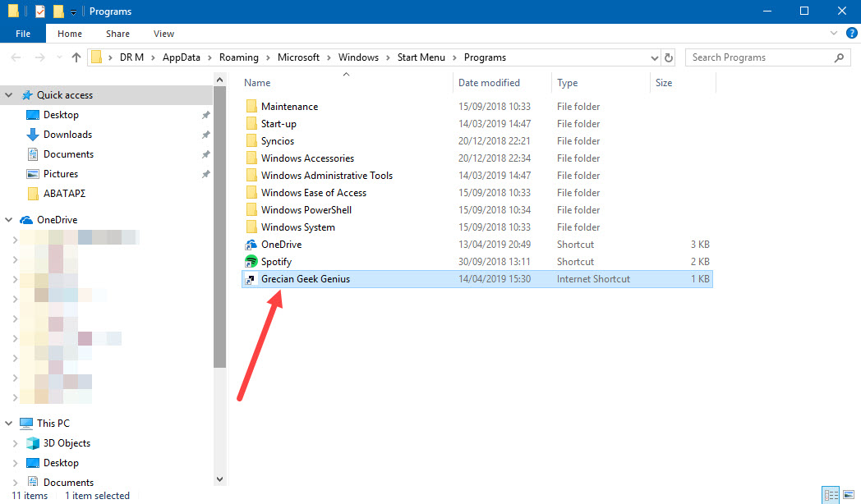Unpin Desktop from Quick access

[x=205, y=114]
